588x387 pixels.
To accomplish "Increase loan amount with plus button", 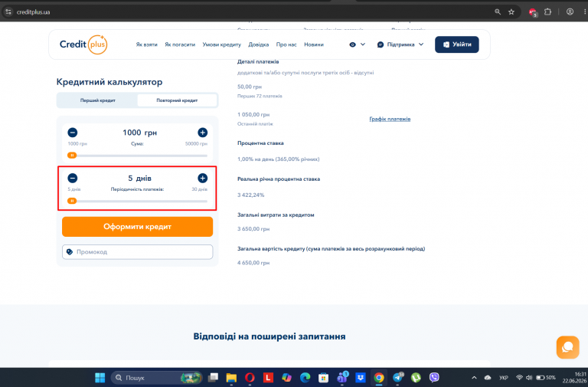I will [202, 133].
